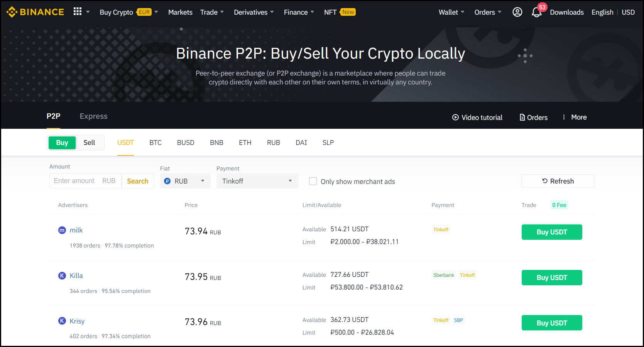This screenshot has height=347, width=644.
Task: Buy USDT from Krisy advertiser
Action: 552,323
